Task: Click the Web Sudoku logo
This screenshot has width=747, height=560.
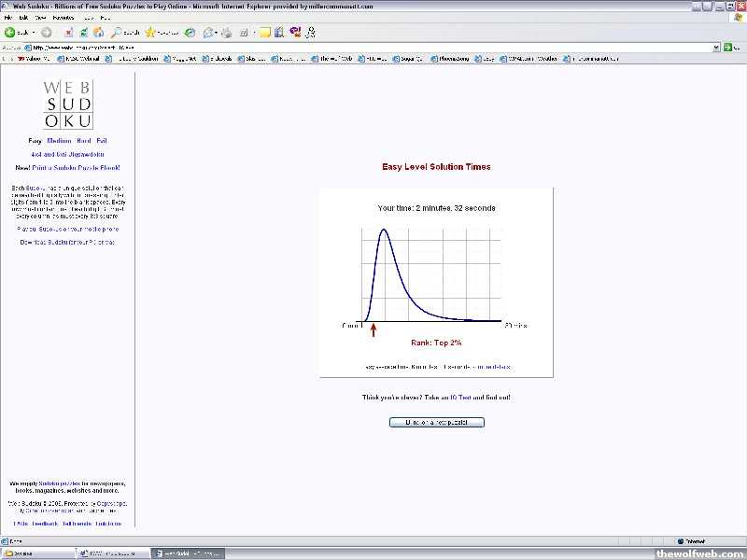Action: [x=68, y=105]
